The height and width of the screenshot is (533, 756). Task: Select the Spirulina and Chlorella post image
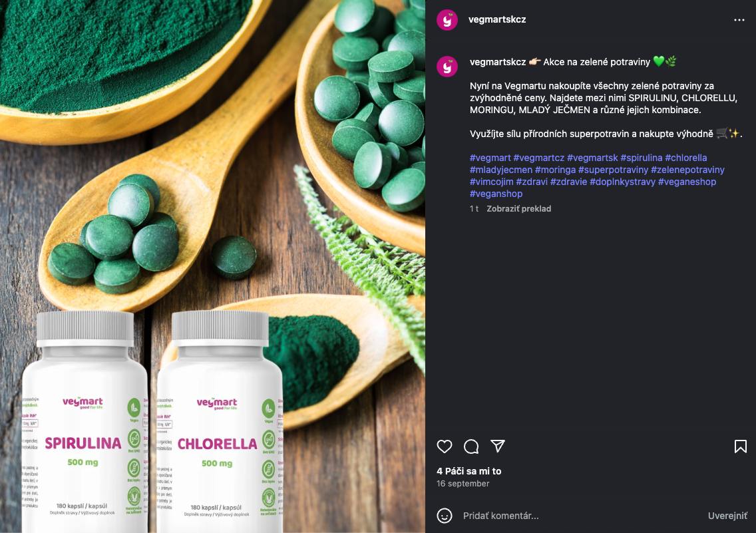pos(213,266)
